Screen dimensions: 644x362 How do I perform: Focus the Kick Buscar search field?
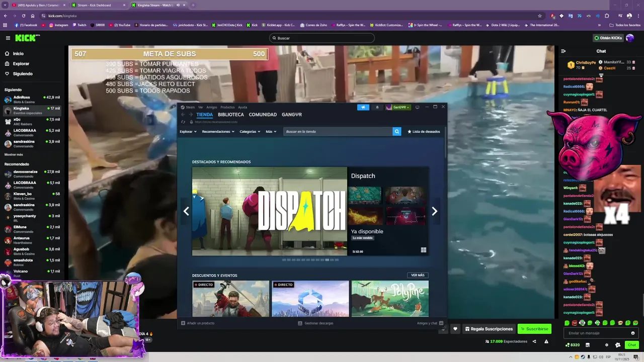point(322,38)
